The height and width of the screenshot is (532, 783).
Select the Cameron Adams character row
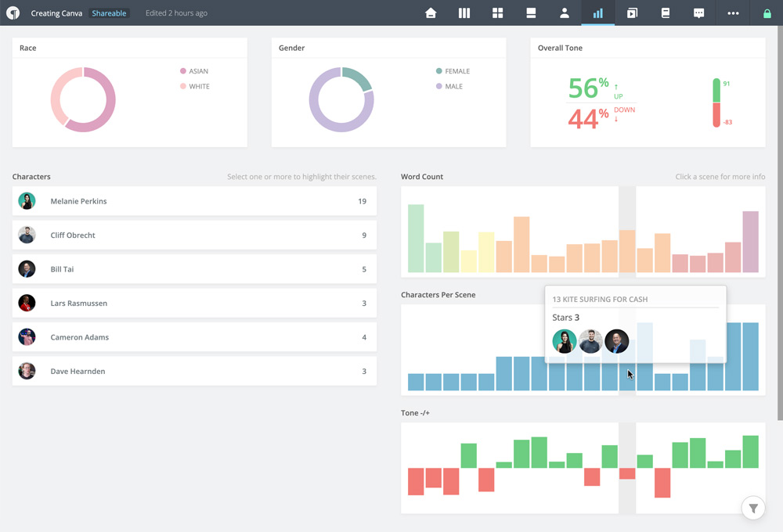pyautogui.click(x=194, y=337)
